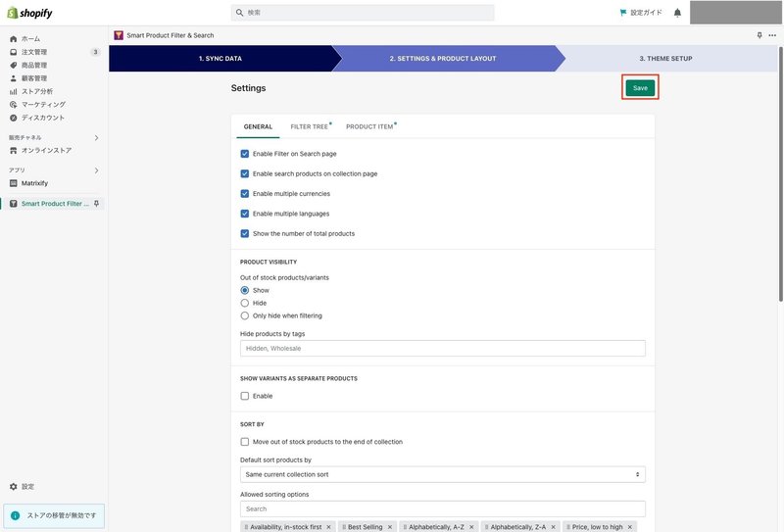Click the pin icon beside Smart Product Filter
Image resolution: width=784 pixels, height=532 pixels.
pyautogui.click(x=96, y=204)
